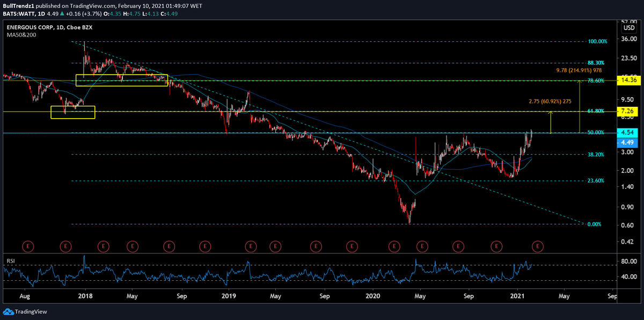Click the 0.00% Fibonacci level label

[x=595, y=224]
